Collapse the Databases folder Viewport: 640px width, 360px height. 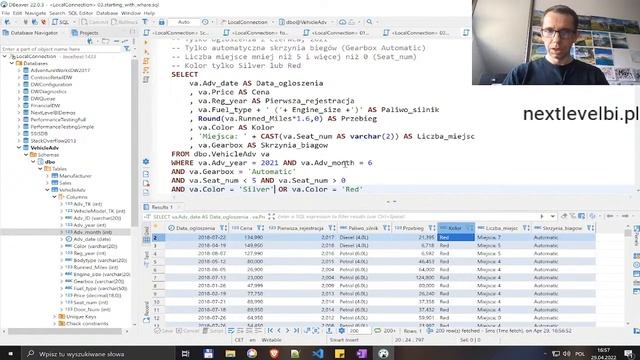[12, 63]
